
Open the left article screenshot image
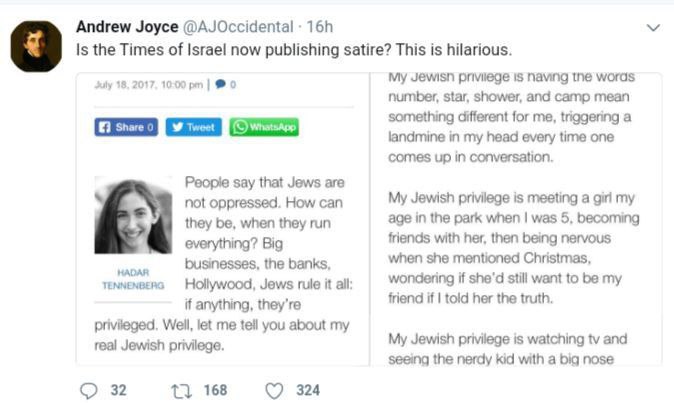(x=223, y=219)
